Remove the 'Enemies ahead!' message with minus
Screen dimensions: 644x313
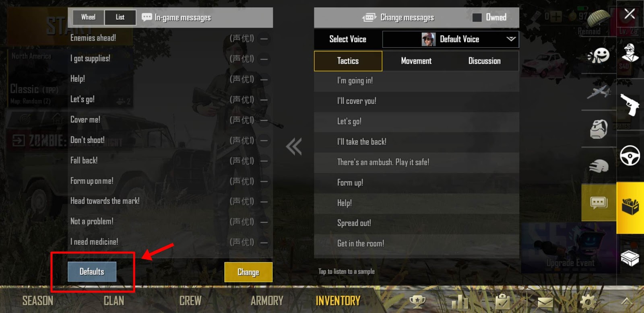pyautogui.click(x=264, y=39)
